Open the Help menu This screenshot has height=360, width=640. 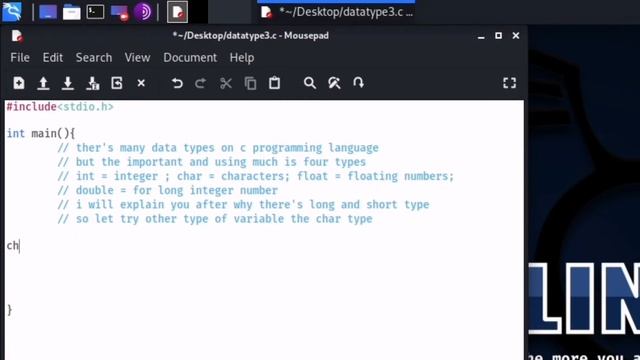pyautogui.click(x=242, y=58)
